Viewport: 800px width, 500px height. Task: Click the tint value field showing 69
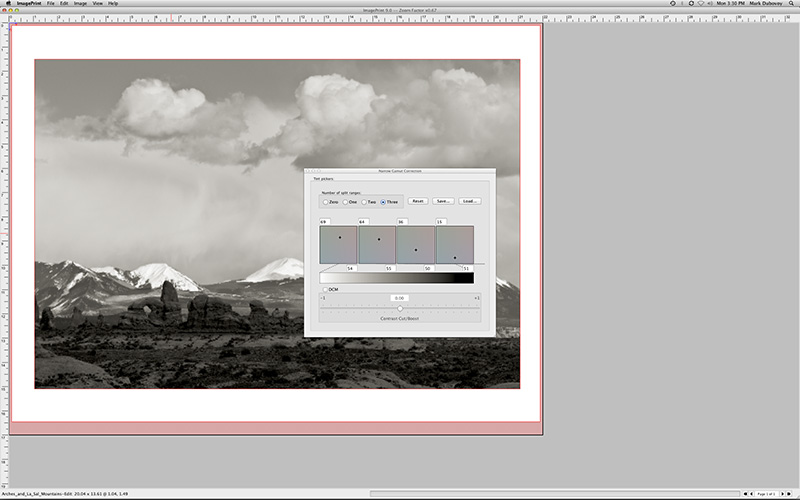click(325, 222)
